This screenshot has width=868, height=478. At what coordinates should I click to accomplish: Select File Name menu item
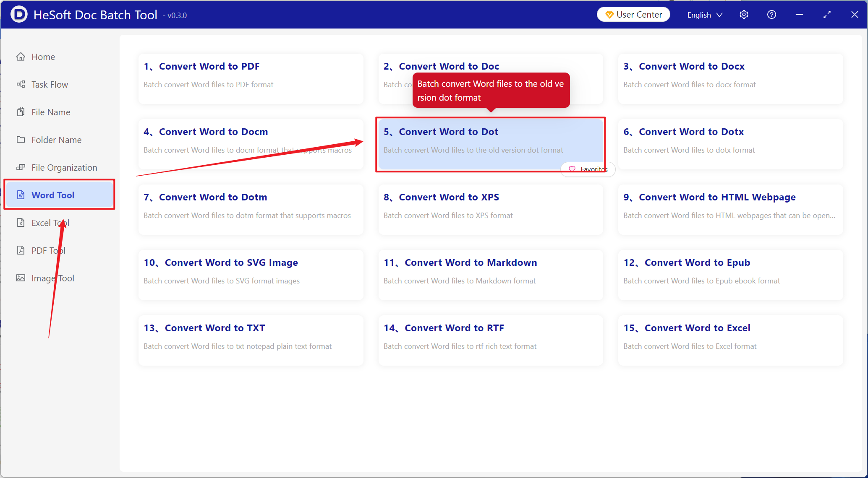pyautogui.click(x=59, y=112)
